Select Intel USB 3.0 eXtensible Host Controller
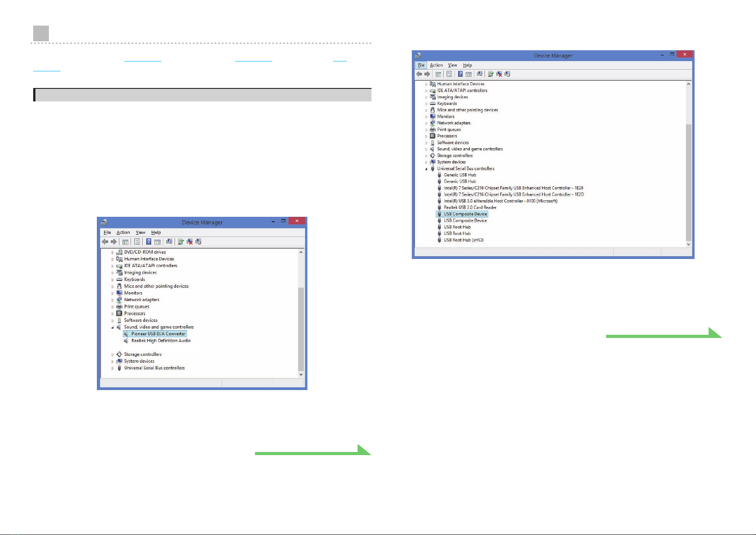The image size is (756, 535). 501,201
